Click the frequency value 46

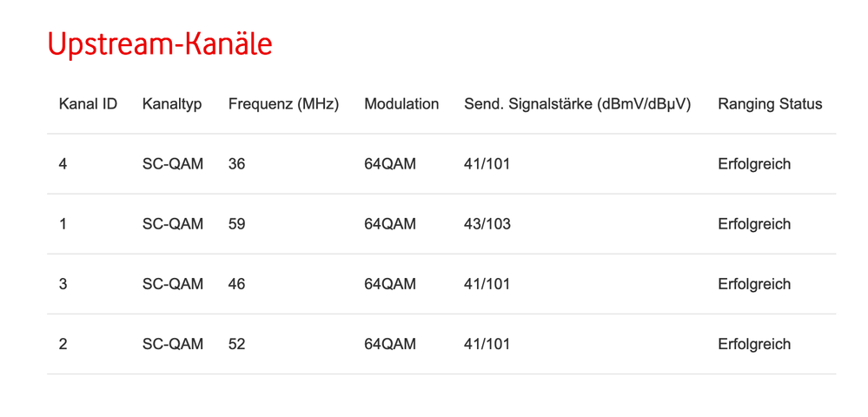pos(236,284)
